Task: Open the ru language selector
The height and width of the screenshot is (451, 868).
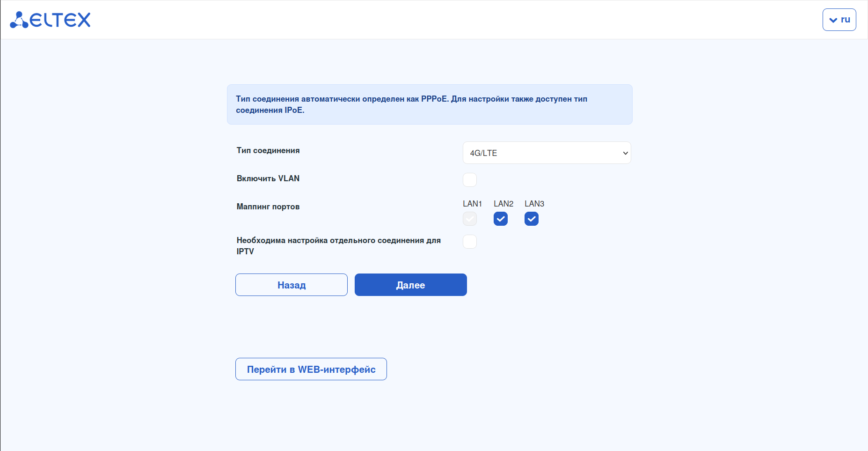Action: pyautogui.click(x=839, y=20)
